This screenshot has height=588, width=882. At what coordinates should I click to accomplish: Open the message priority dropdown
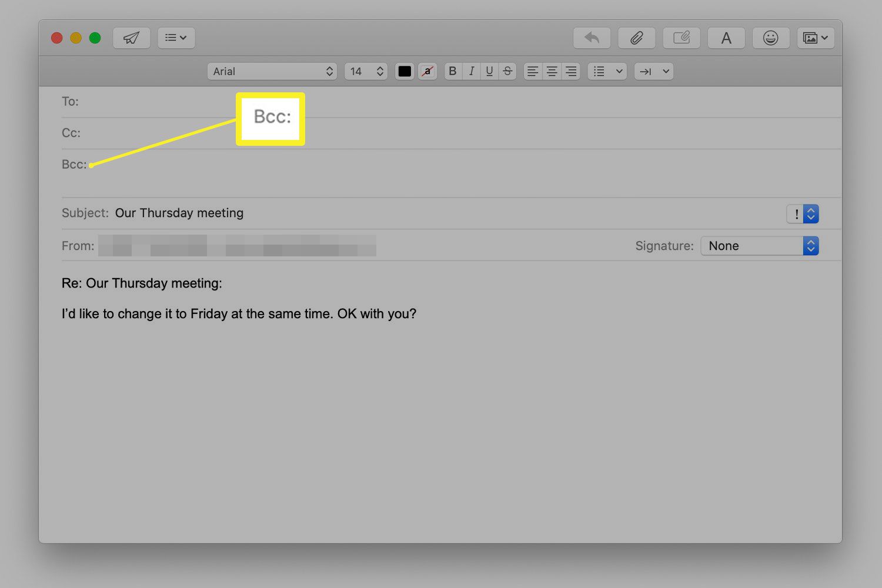click(803, 214)
